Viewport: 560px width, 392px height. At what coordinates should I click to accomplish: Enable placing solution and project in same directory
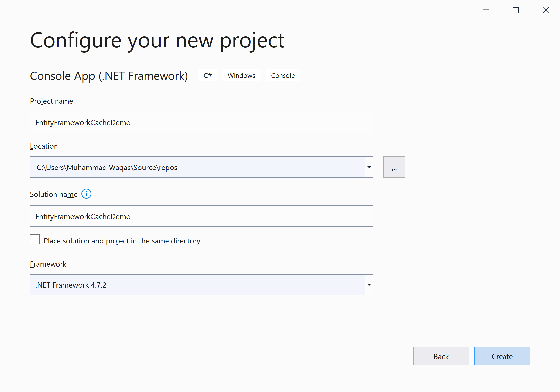35,239
